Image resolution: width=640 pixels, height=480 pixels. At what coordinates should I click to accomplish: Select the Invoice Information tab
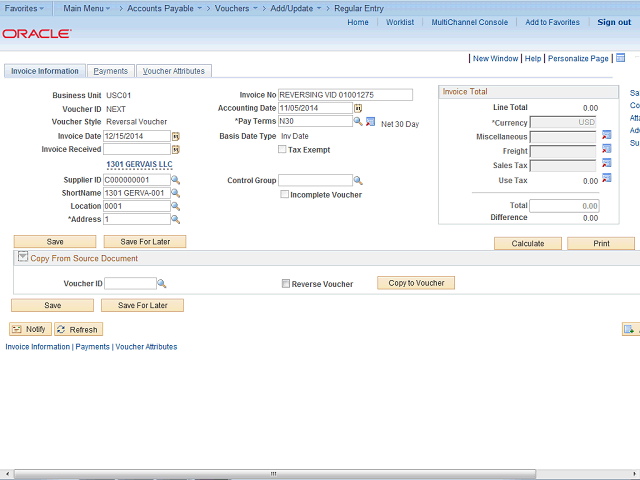[x=45, y=71]
